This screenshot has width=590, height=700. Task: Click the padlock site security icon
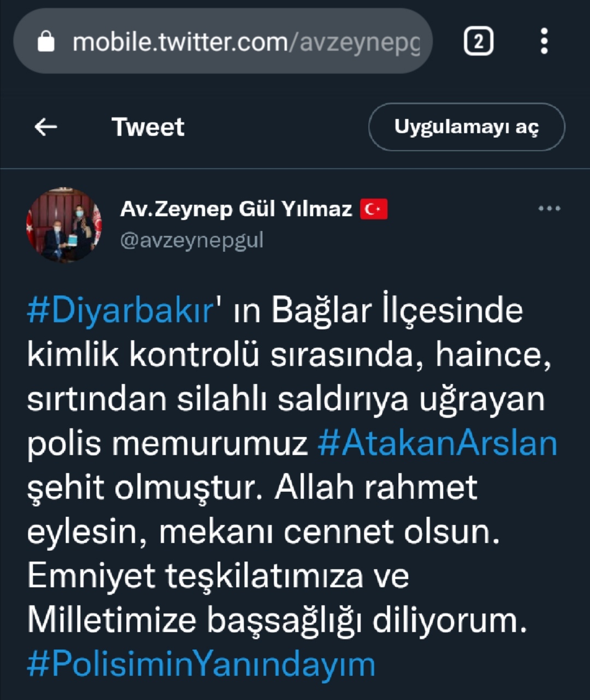tap(46, 42)
